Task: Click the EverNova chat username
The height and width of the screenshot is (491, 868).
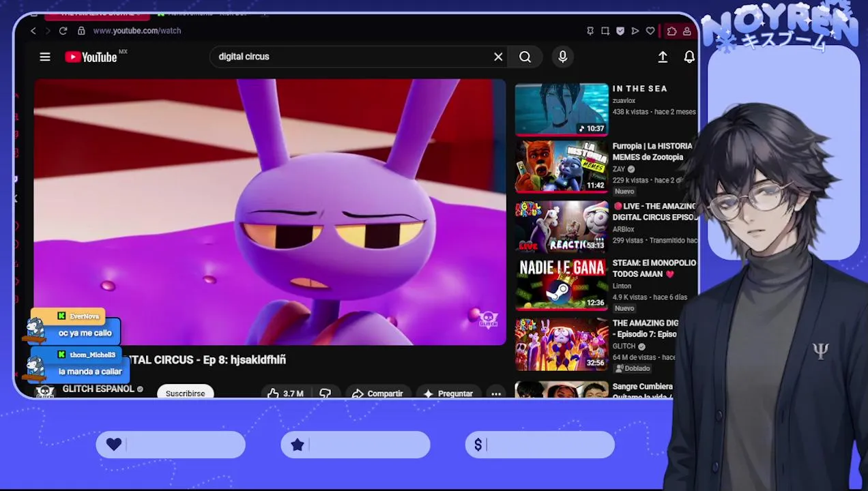Action: (85, 316)
